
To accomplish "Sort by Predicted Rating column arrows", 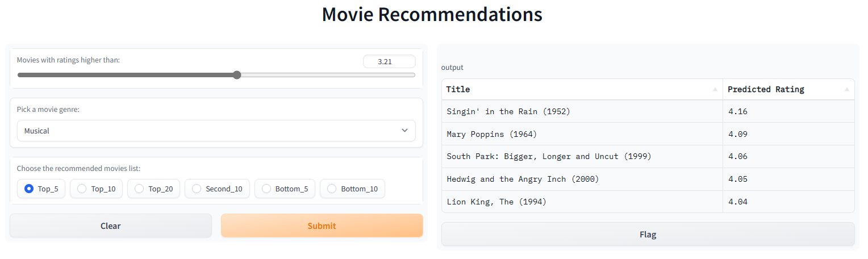I will [x=847, y=90].
